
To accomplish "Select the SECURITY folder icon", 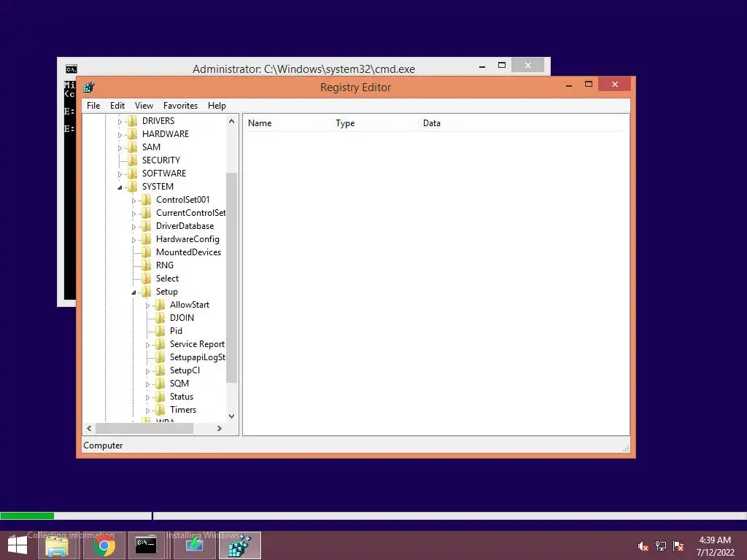I will coord(133,160).
